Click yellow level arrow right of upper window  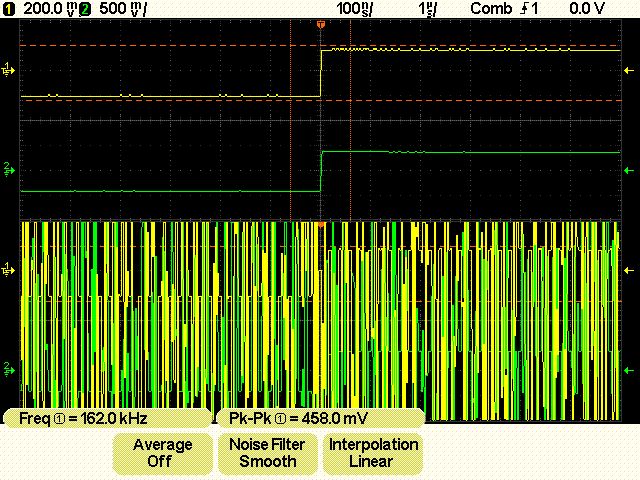[x=629, y=71]
